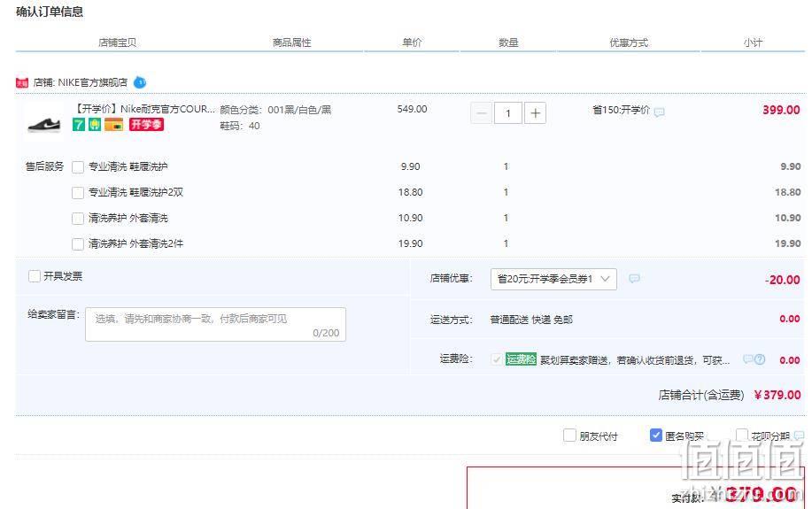This screenshot has width=812, height=509.
Task: Click the ¥379.00 store total
Action: [x=777, y=395]
